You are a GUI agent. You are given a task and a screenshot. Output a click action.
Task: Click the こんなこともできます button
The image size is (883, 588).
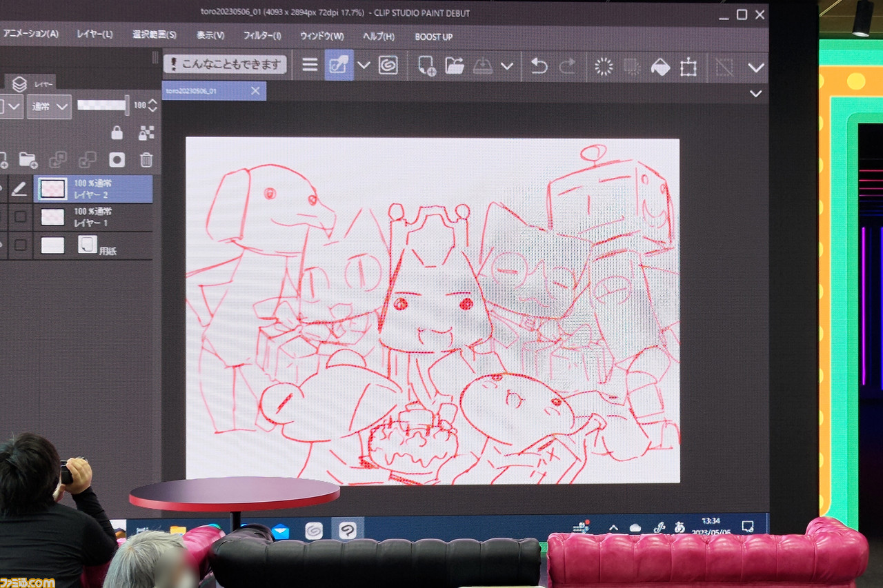(225, 64)
